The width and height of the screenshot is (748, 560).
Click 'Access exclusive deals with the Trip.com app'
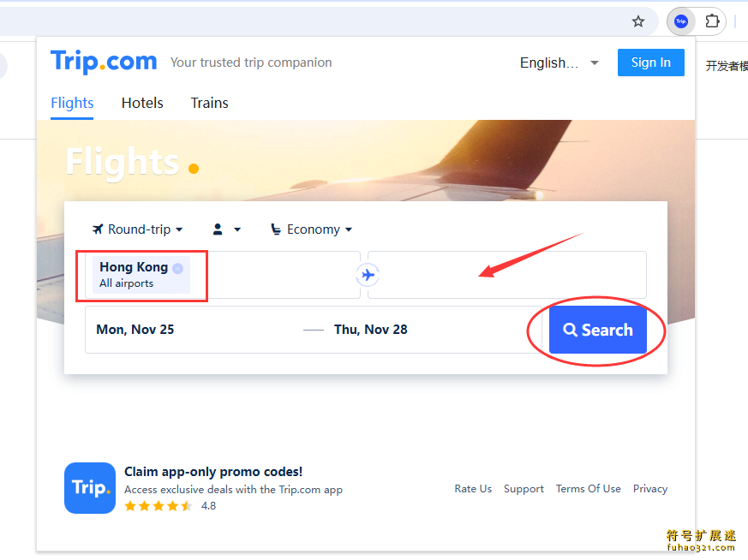pos(233,490)
